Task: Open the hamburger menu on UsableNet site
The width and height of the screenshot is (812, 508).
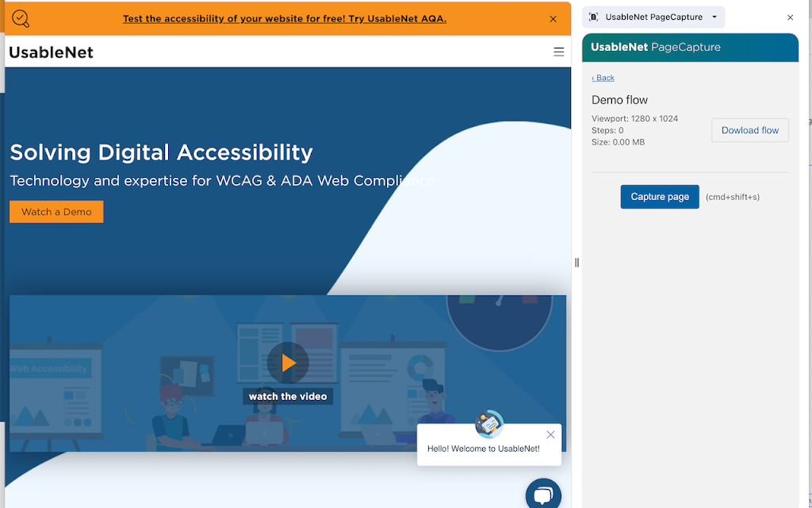Action: coord(558,52)
